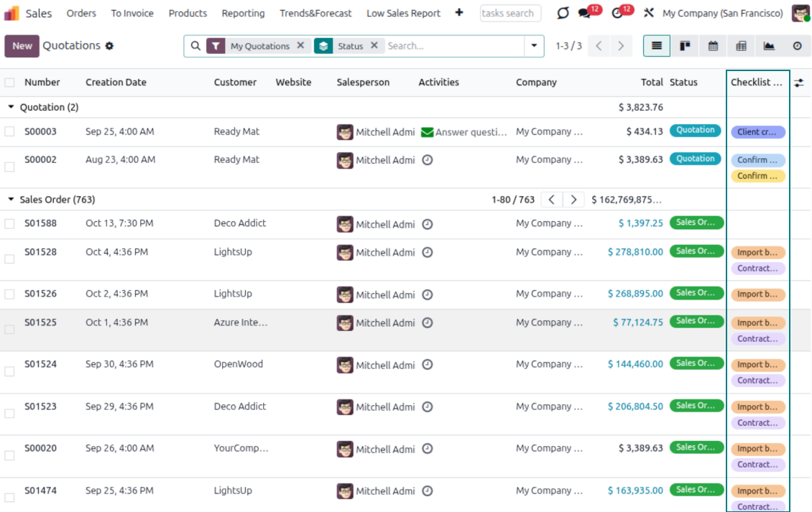This screenshot has width=812, height=512.
Task: Open optional columns settings icon
Action: (798, 83)
